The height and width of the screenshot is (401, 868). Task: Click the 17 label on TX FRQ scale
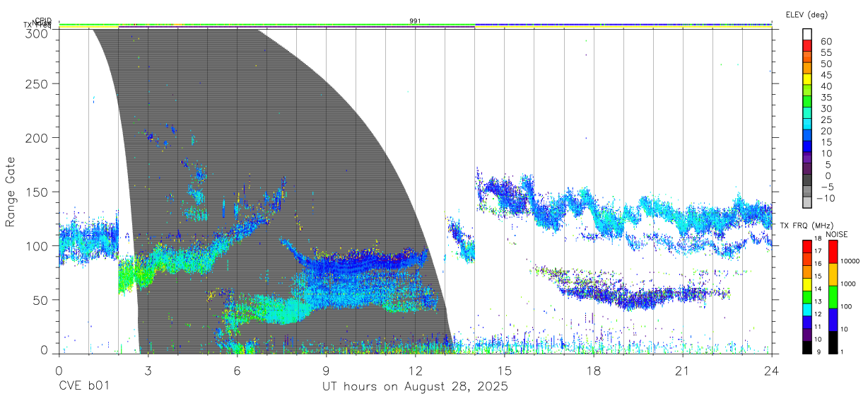click(x=817, y=250)
